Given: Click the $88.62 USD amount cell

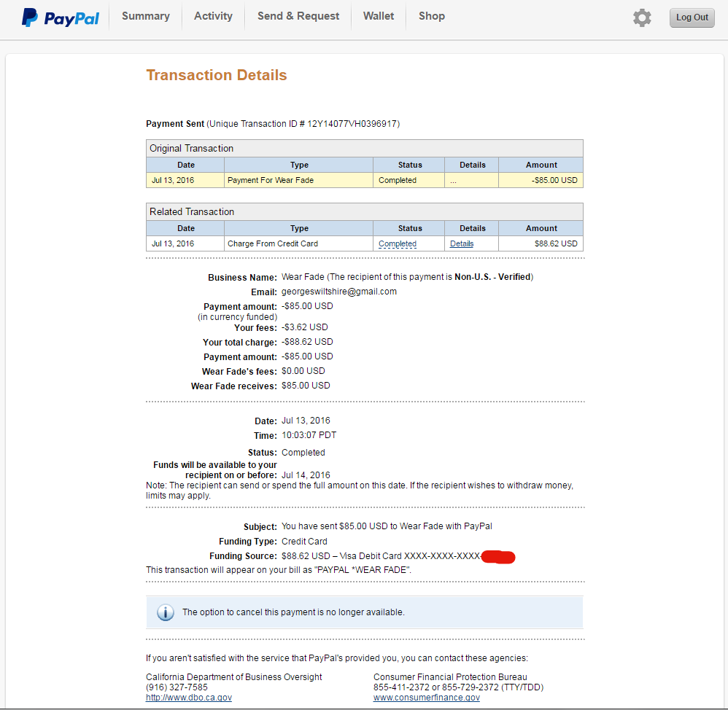Looking at the screenshot, I should (541, 243).
